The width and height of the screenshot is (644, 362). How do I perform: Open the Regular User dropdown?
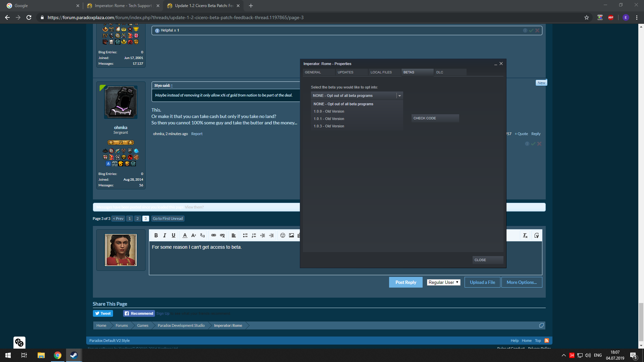click(x=443, y=282)
